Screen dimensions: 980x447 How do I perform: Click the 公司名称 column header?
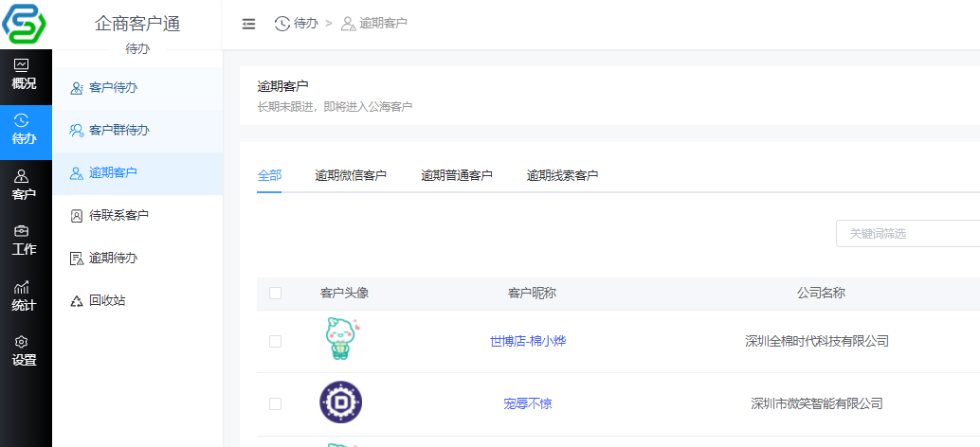821,294
